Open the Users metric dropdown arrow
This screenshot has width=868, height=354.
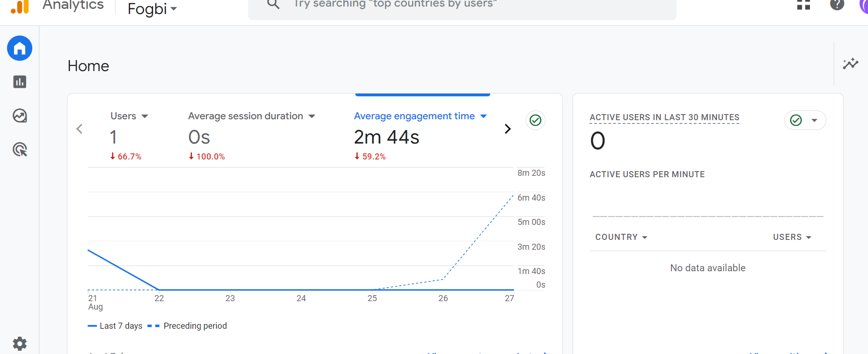coord(145,116)
